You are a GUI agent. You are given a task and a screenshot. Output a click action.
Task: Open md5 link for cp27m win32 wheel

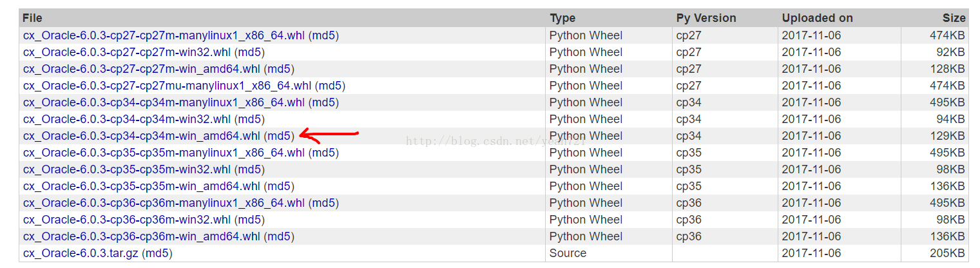[249, 52]
